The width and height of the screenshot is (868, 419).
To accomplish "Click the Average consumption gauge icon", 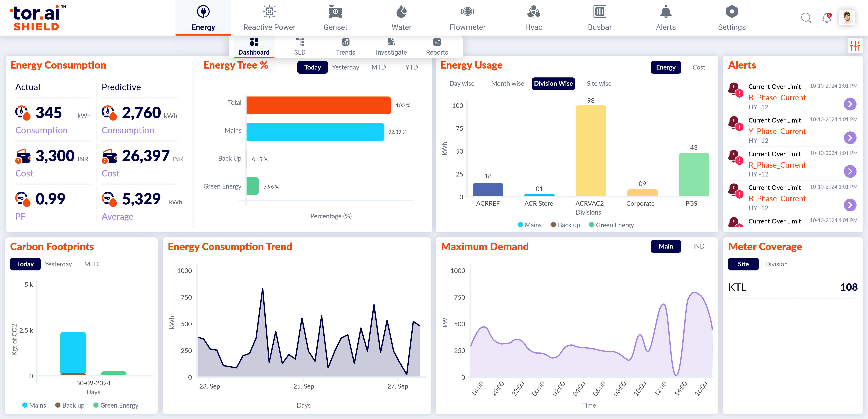I will pos(109,199).
